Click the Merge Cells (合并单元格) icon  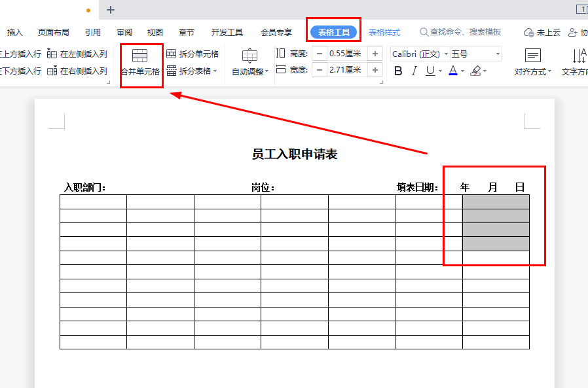coord(140,56)
